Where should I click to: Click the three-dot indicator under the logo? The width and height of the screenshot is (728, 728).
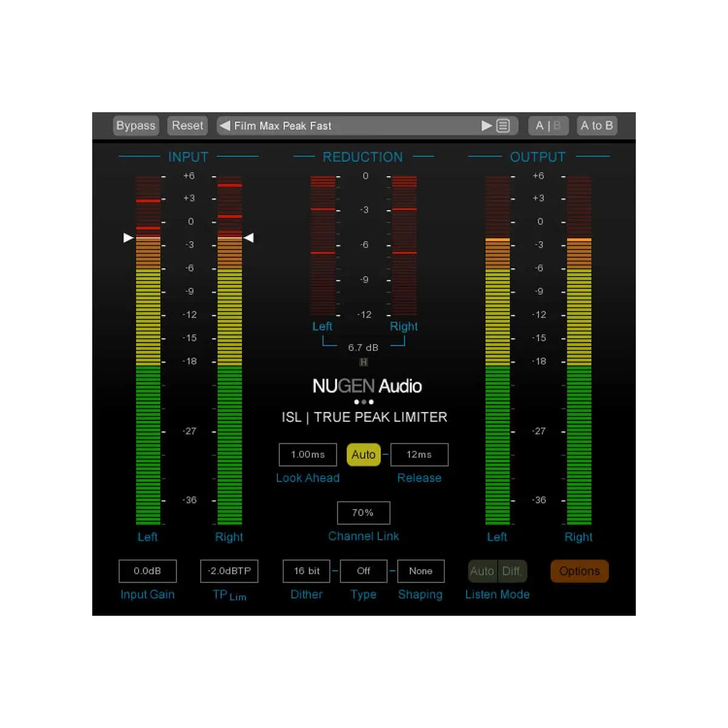tap(363, 402)
